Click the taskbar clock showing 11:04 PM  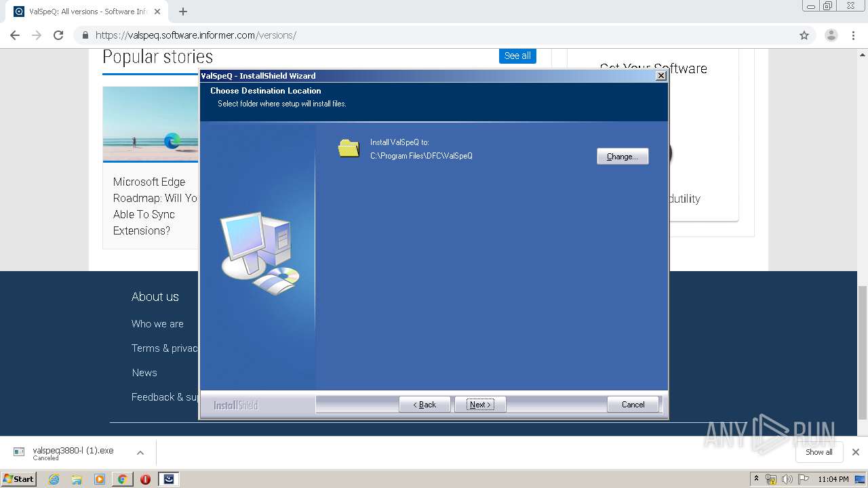coord(833,479)
